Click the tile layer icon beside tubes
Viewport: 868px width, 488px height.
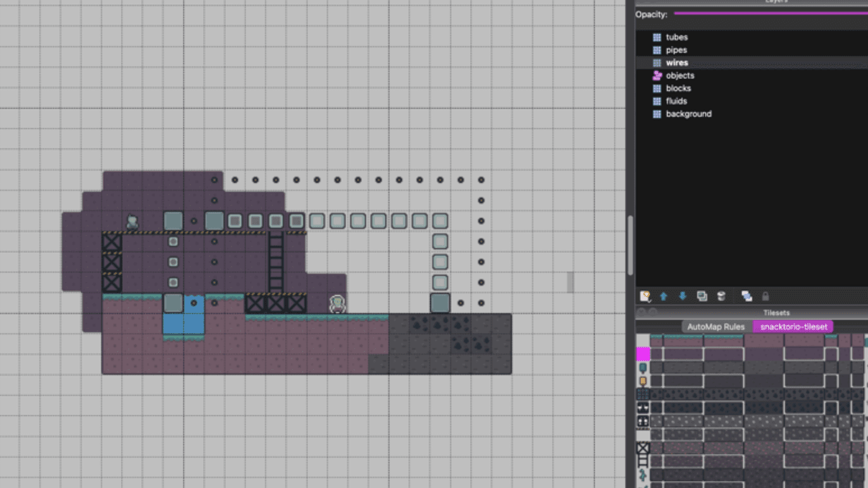click(657, 37)
